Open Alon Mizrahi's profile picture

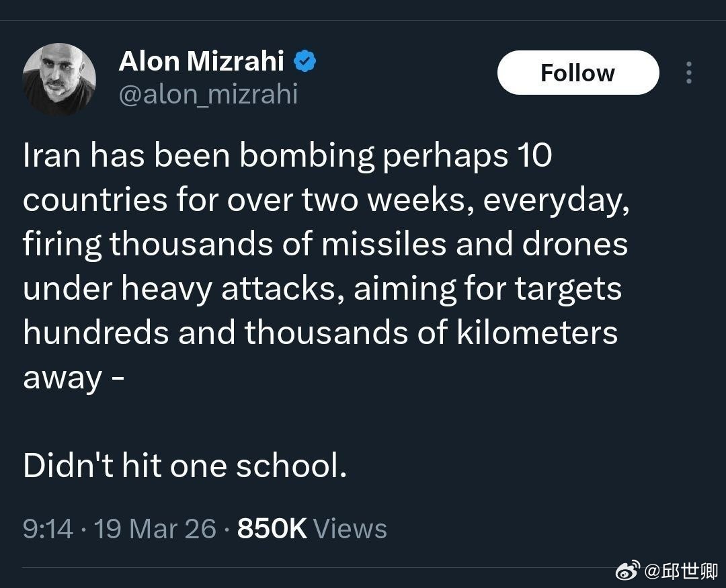click(59, 79)
